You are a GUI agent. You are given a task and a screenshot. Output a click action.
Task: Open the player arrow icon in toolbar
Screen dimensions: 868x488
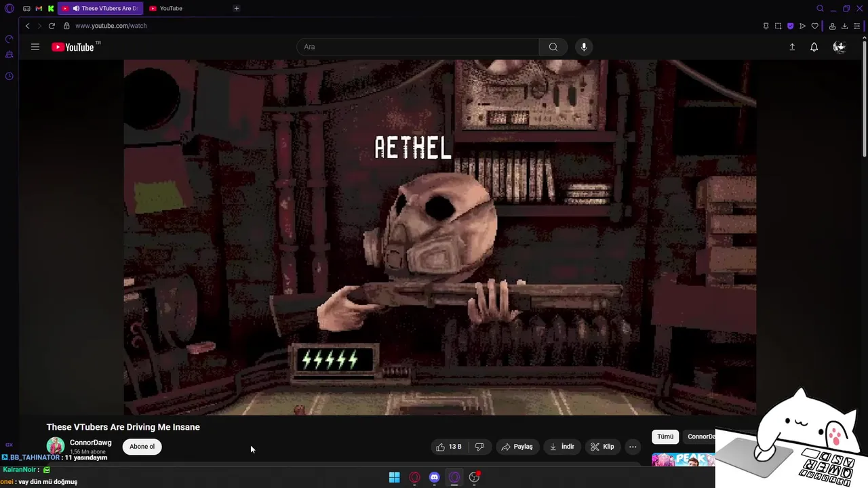point(802,26)
